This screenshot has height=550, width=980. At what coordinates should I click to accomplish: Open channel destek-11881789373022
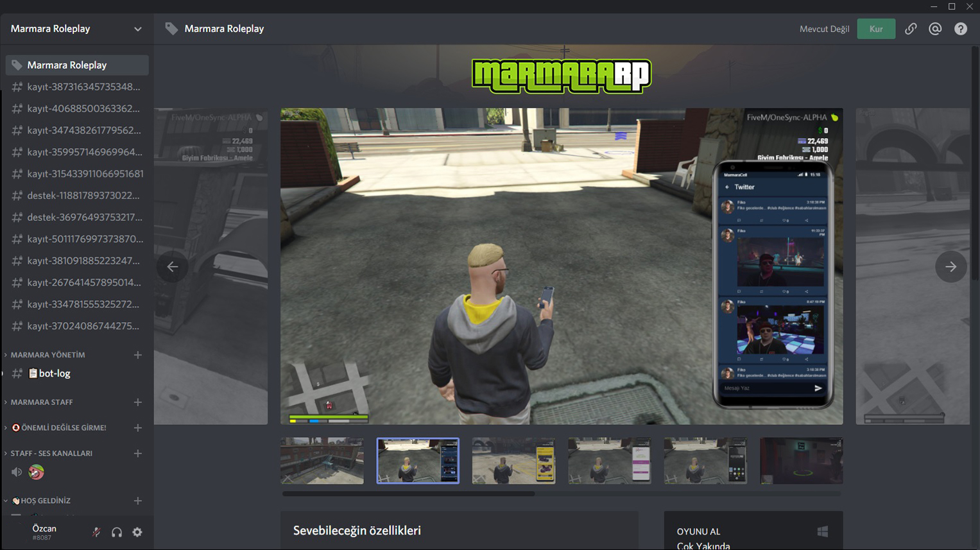pos(77,196)
